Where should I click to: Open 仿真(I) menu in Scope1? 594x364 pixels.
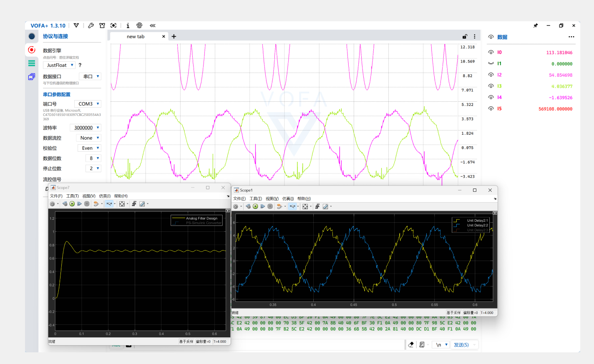click(288, 199)
